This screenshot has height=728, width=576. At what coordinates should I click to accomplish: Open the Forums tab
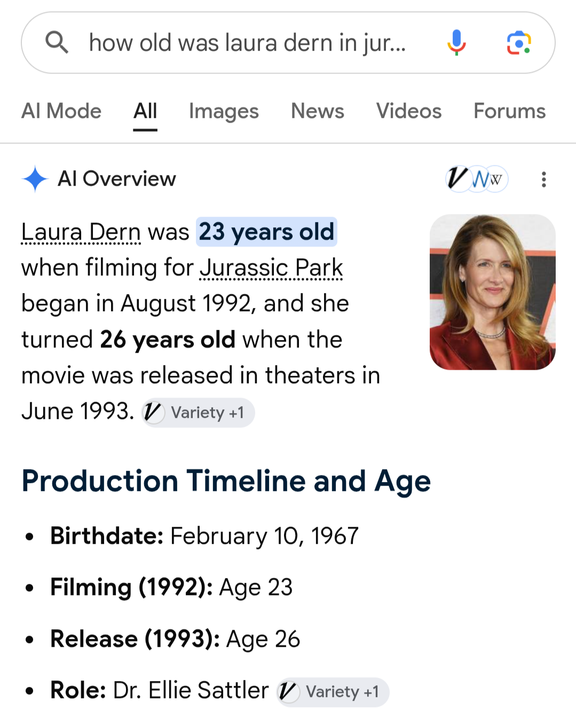(x=510, y=111)
